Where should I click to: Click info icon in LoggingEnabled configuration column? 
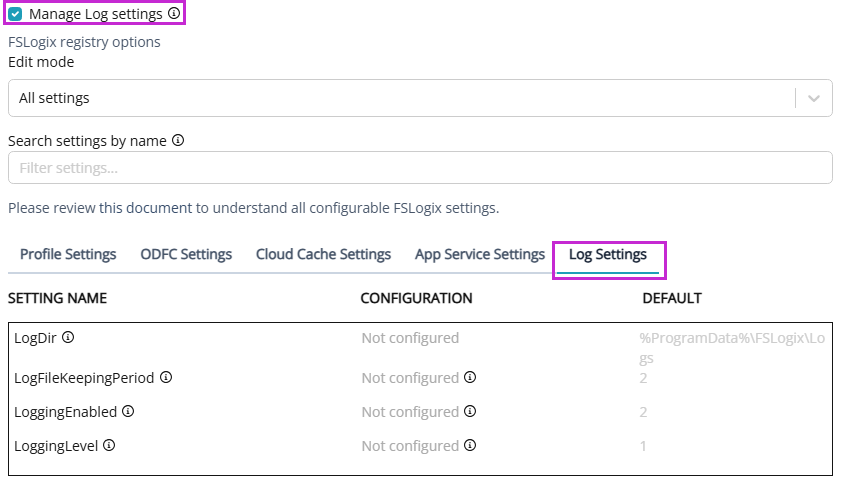click(470, 411)
